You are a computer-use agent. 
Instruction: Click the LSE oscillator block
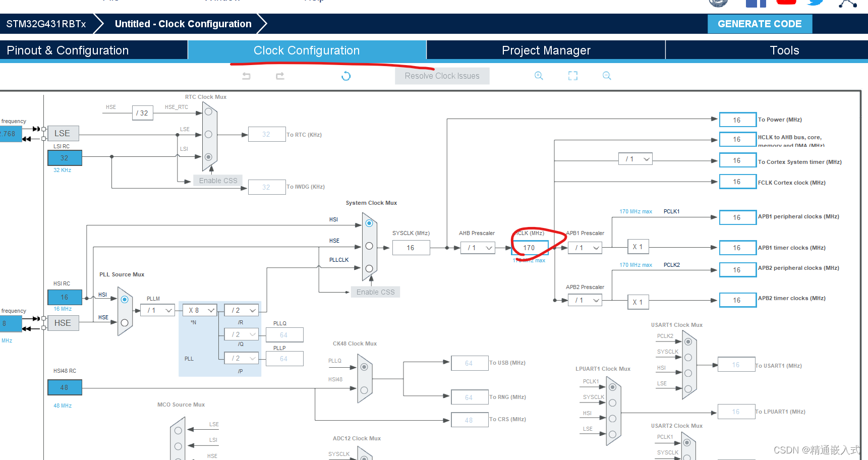pyautogui.click(x=63, y=133)
